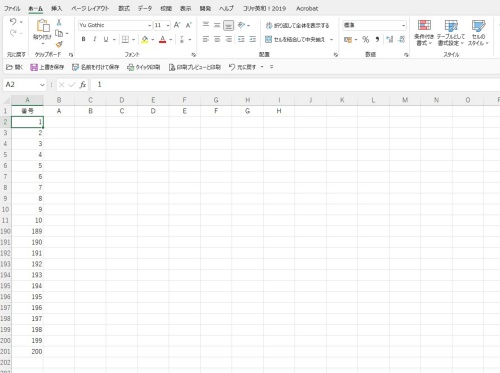Viewport: 500px width, 373px height.
Task: Click クイック印刷 (Quick Print) button
Action: coord(144,67)
